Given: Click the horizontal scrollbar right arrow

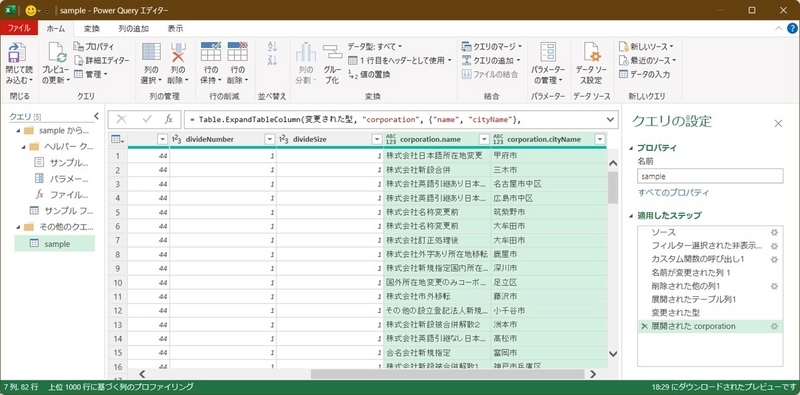Looking at the screenshot, I should point(592,374).
